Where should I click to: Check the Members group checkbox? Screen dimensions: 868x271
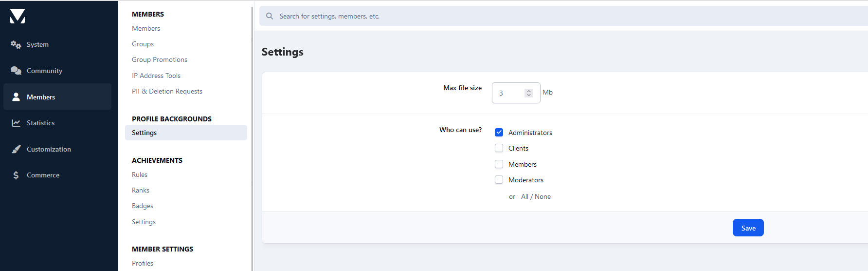click(x=499, y=164)
